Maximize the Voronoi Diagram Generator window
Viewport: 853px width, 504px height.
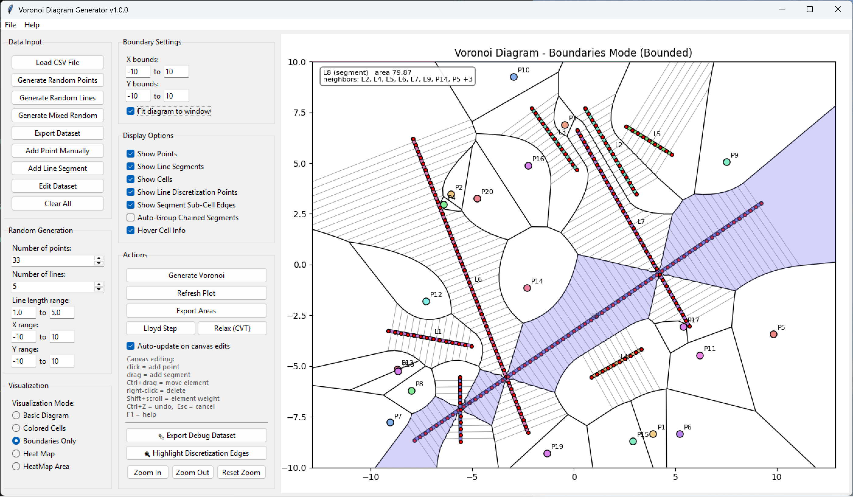tap(809, 9)
